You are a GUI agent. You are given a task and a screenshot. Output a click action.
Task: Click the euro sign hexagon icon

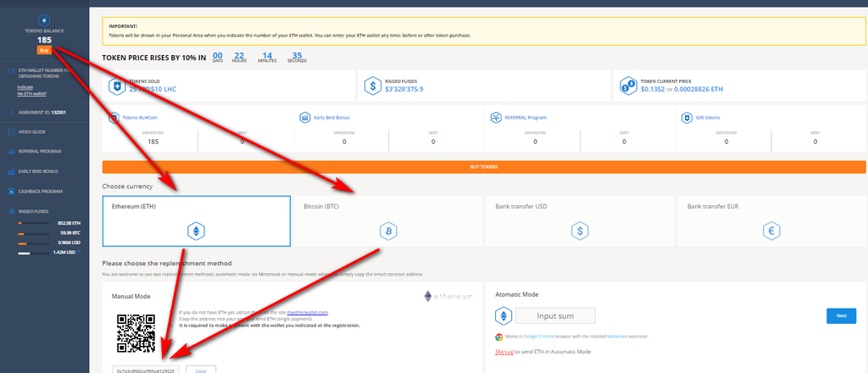[771, 231]
